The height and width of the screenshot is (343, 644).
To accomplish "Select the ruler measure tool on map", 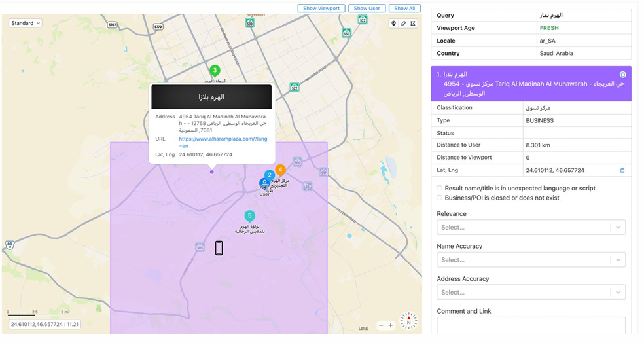I will tap(403, 24).
